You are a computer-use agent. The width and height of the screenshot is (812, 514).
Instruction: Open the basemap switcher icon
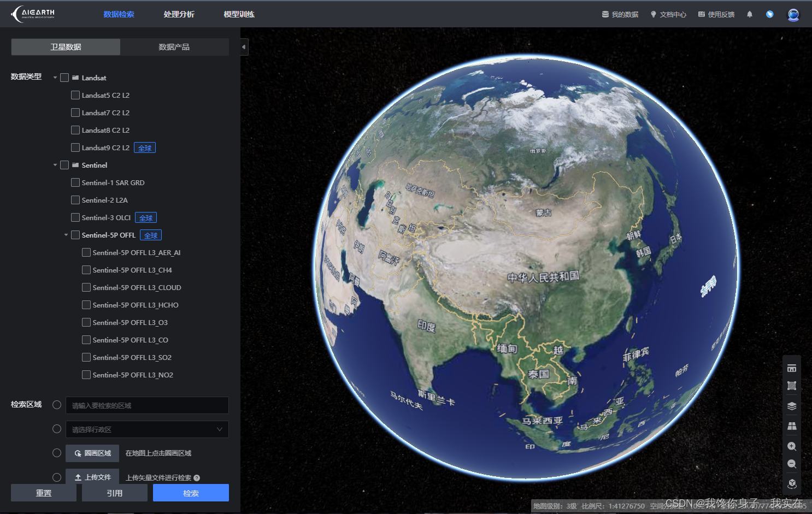pyautogui.click(x=792, y=426)
